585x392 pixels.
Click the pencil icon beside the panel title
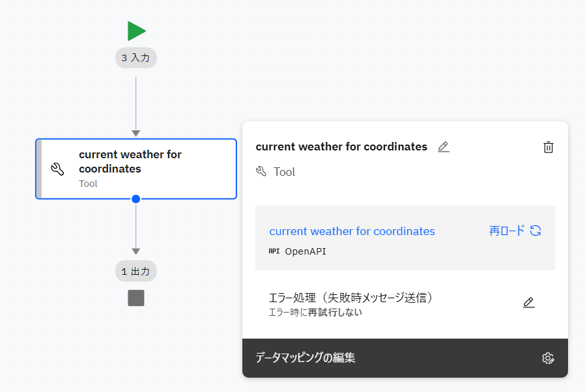coord(444,147)
